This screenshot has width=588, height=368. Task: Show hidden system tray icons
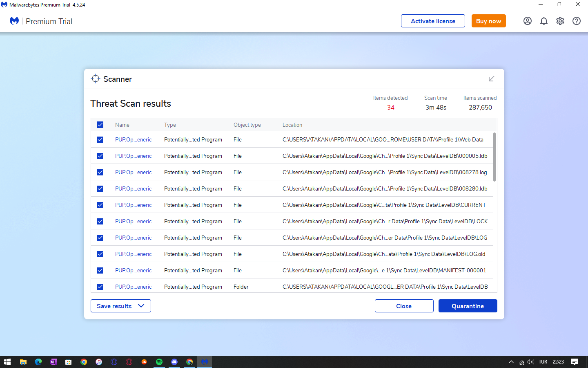tap(511, 362)
